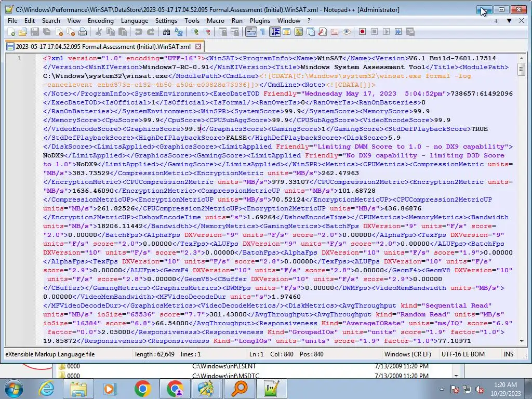Screen dimensions: 532x399
Task: Open the Search menu
Action: pyautogui.click(x=51, y=21)
